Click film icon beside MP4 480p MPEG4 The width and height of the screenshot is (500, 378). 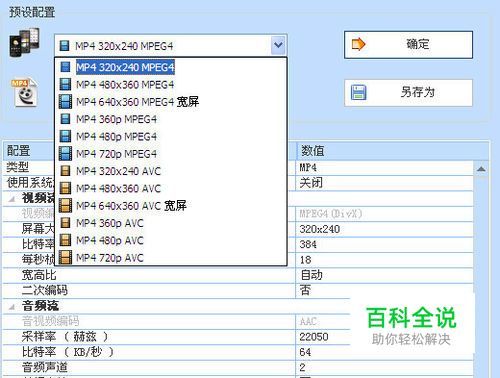coord(65,136)
